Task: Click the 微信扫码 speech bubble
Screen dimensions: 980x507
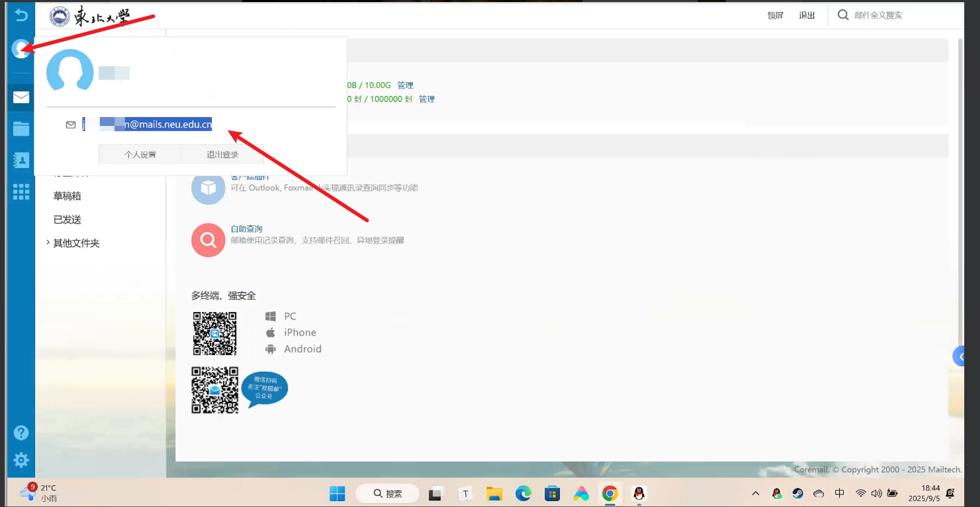Action: click(x=265, y=388)
